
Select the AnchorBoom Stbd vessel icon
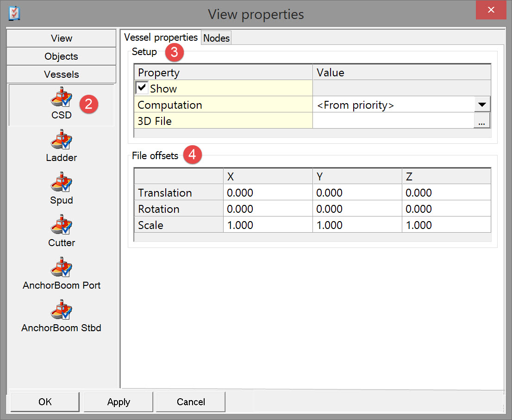tap(62, 311)
